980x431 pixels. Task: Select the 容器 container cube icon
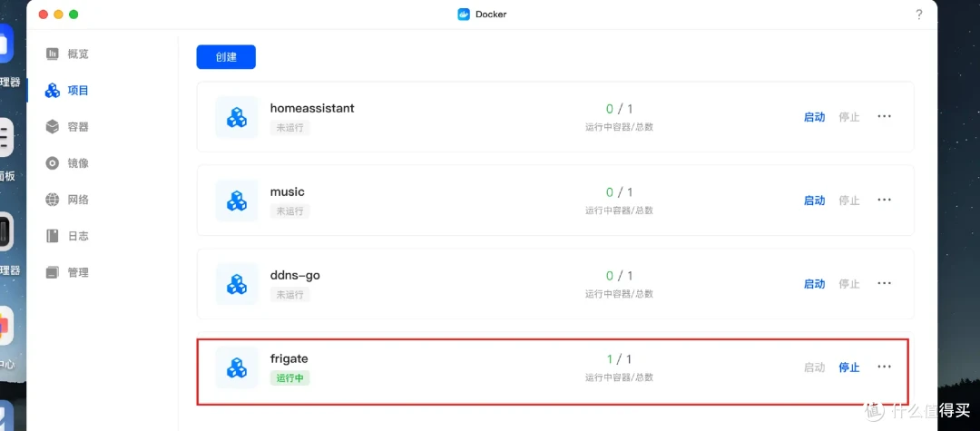click(x=53, y=127)
